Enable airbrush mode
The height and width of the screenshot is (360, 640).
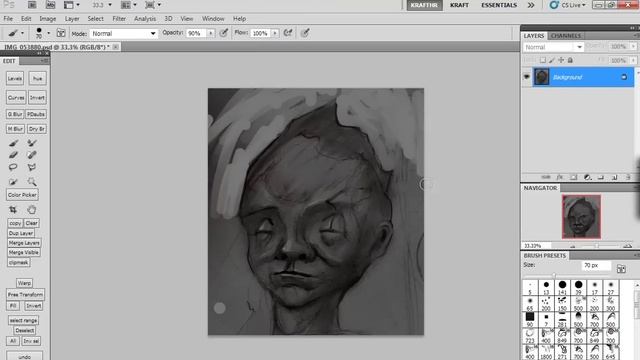pyautogui.click(x=288, y=33)
